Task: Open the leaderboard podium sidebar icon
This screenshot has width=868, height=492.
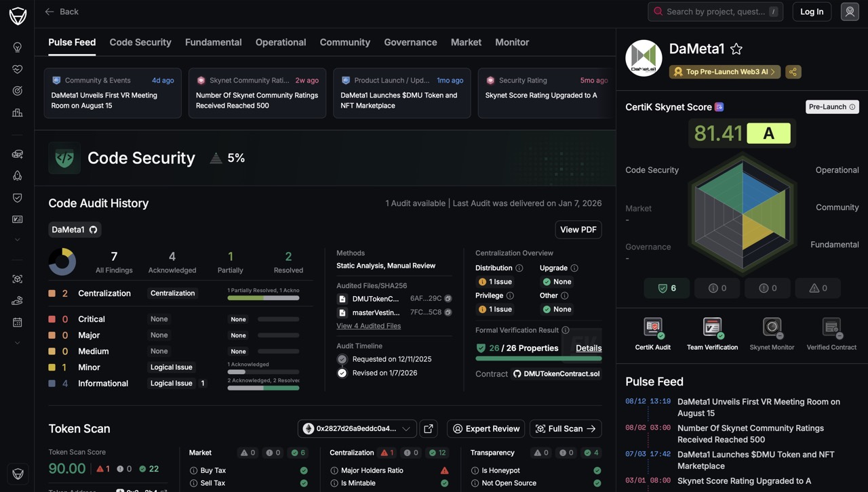Action: point(18,112)
